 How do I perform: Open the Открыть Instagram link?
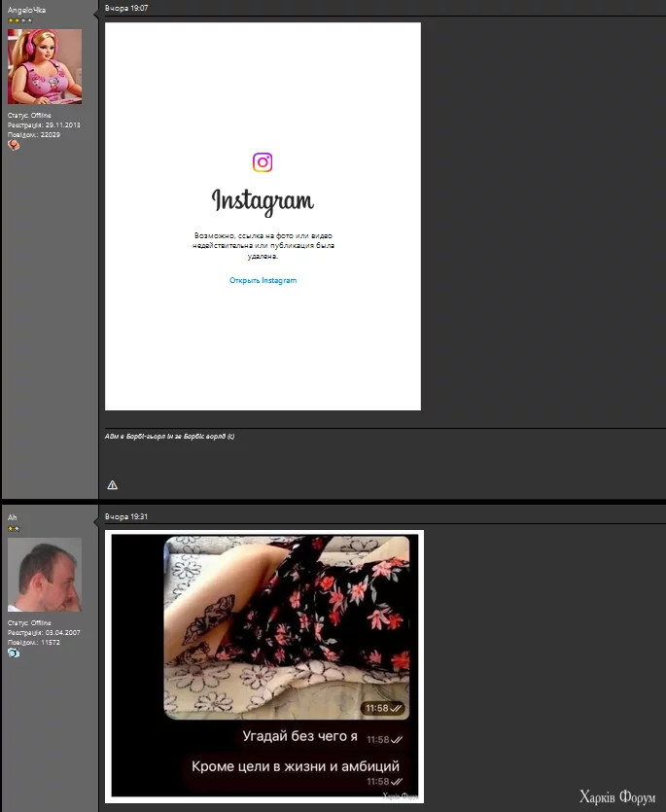[263, 280]
